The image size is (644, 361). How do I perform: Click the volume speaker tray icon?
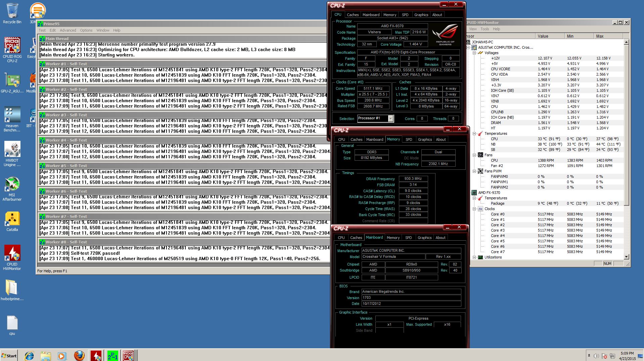click(596, 356)
